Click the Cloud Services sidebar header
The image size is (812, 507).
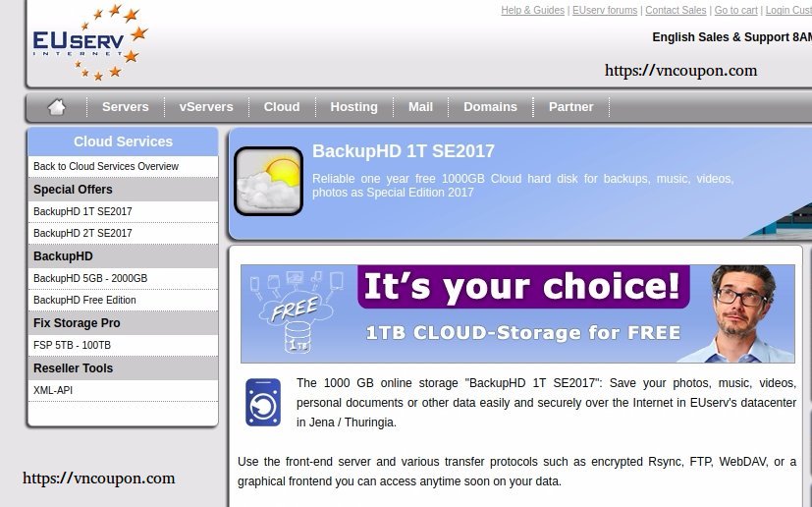(x=123, y=141)
